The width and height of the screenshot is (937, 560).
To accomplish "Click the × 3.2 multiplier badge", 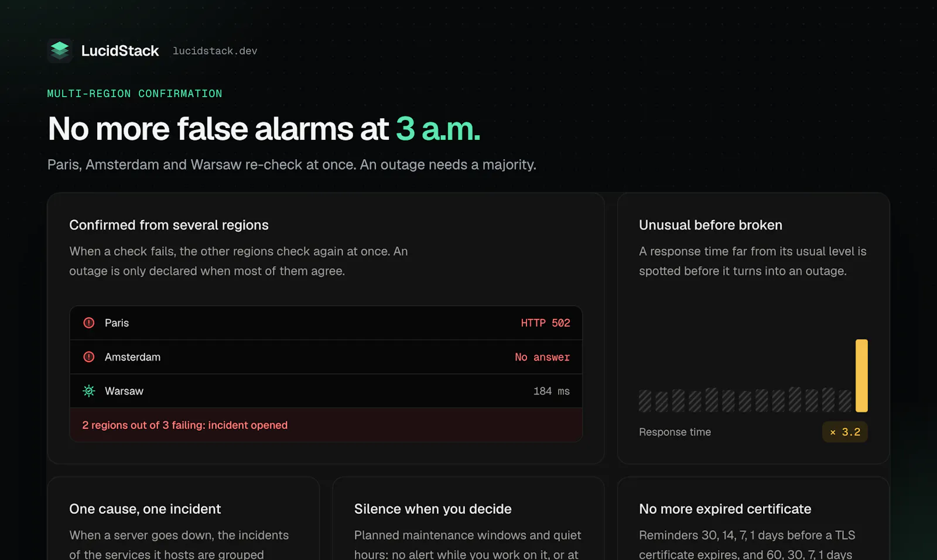I will coord(845,432).
